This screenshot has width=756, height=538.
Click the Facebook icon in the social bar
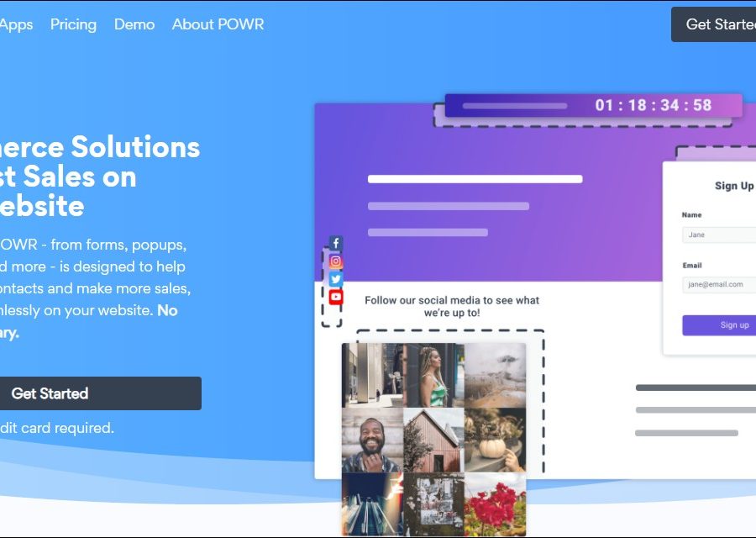pyautogui.click(x=336, y=244)
